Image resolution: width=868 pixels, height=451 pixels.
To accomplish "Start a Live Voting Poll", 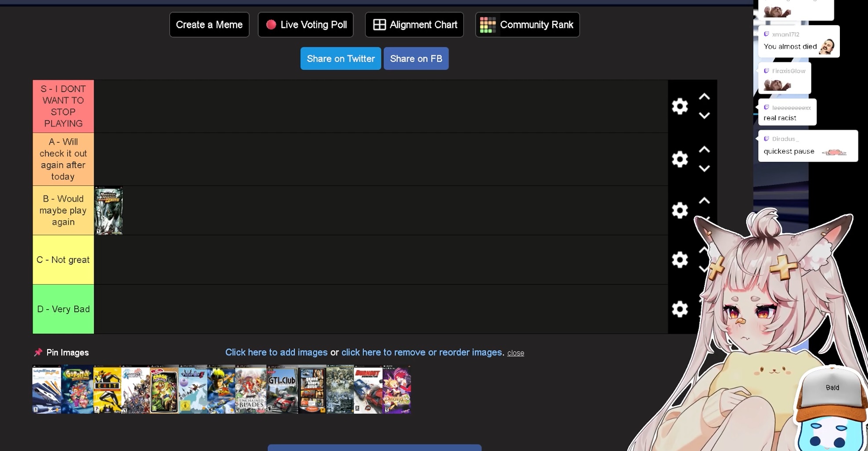I will click(x=306, y=25).
